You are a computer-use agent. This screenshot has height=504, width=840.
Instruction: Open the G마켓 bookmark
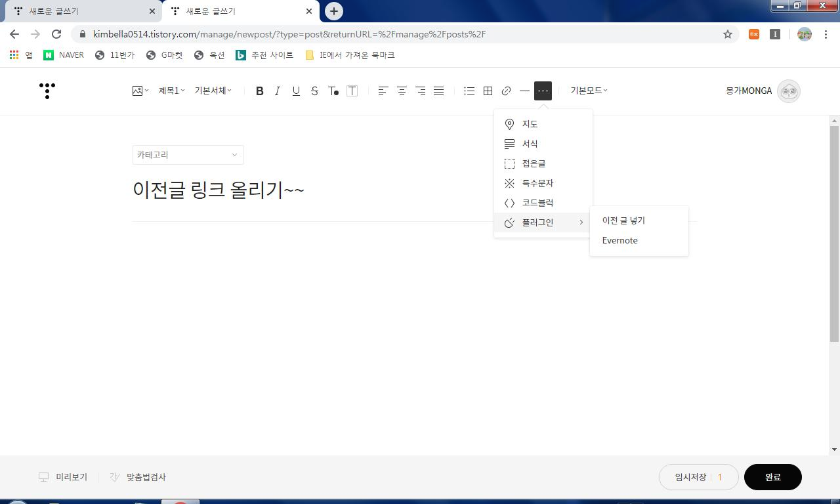point(165,55)
